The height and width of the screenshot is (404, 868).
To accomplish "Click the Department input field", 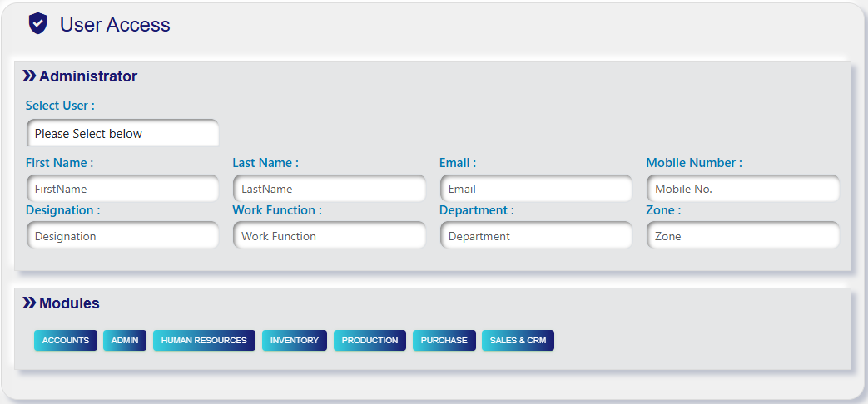I will point(536,236).
